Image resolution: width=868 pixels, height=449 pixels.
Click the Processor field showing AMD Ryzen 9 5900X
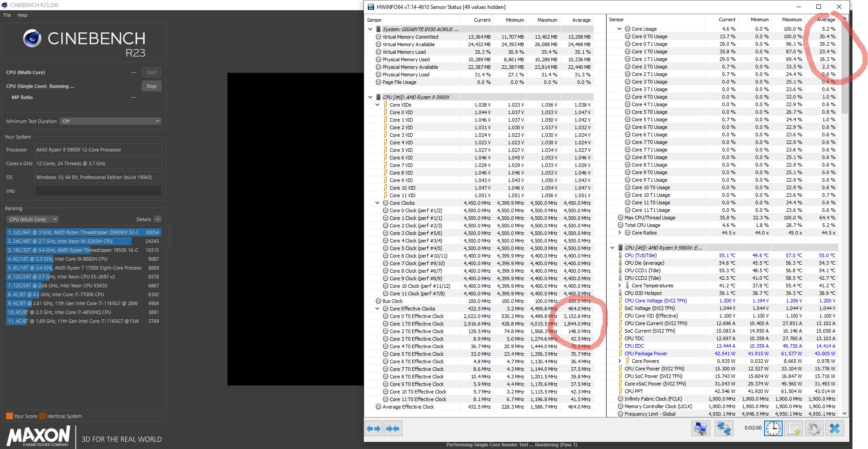pos(98,150)
